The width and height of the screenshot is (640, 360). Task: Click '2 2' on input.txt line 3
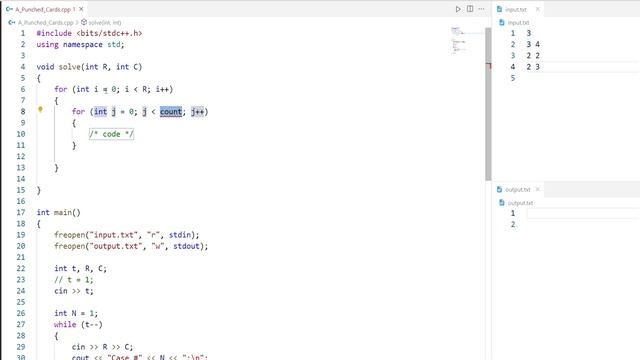[533, 56]
